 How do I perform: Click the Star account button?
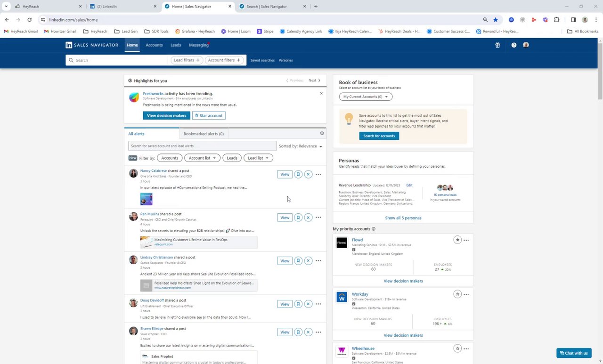click(x=209, y=115)
